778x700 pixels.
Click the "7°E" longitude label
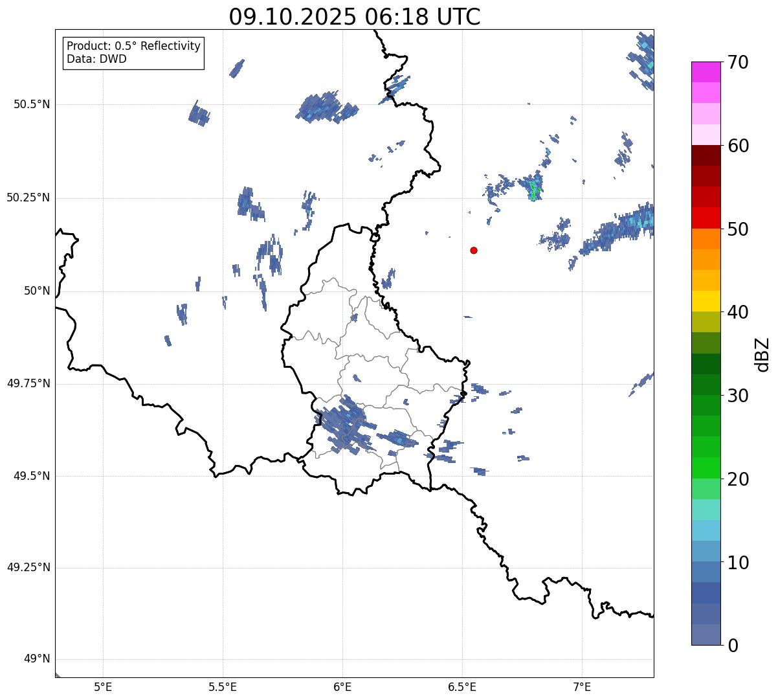pyautogui.click(x=582, y=687)
